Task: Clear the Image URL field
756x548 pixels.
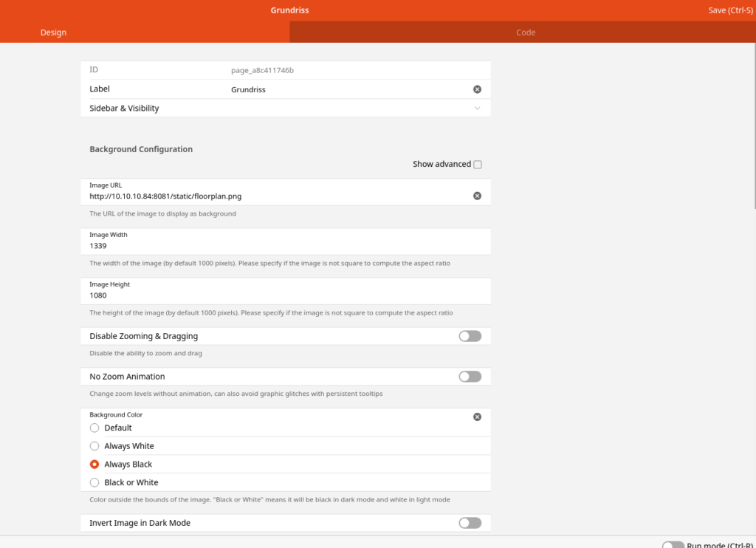Action: click(x=477, y=196)
